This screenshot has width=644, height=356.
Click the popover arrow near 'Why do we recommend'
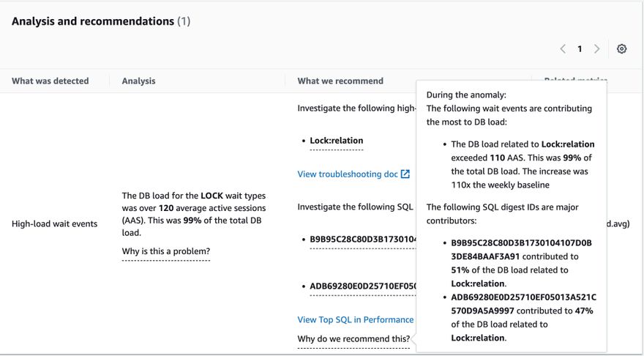tap(413, 340)
